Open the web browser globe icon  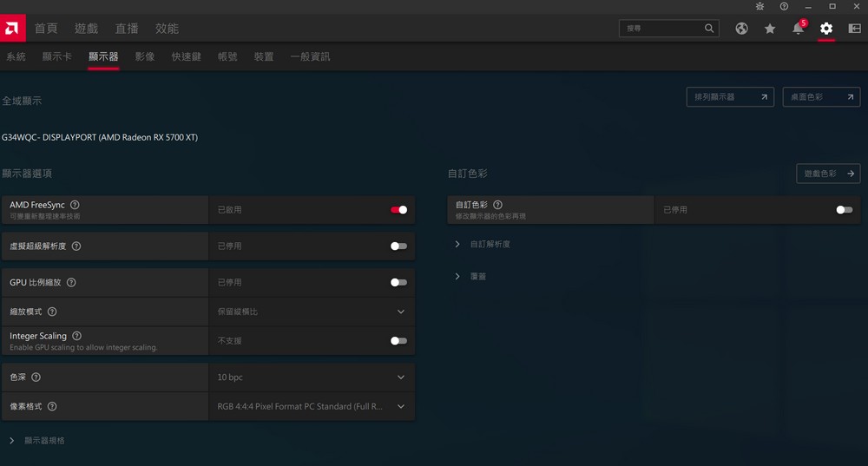coord(742,29)
